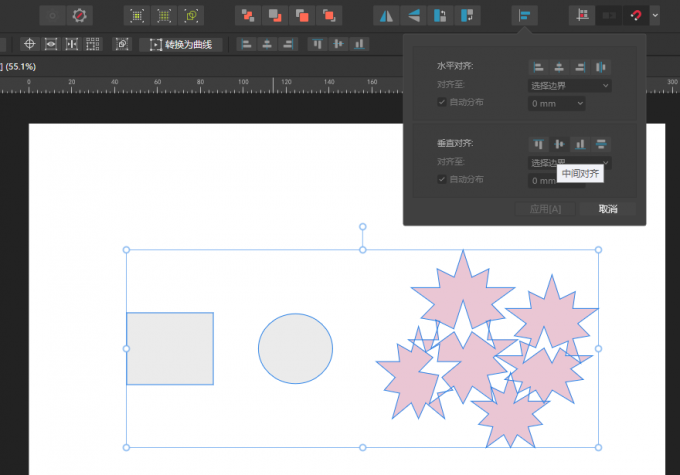
Task: Select the Insert inside selection icon
Action: [x=191, y=16]
